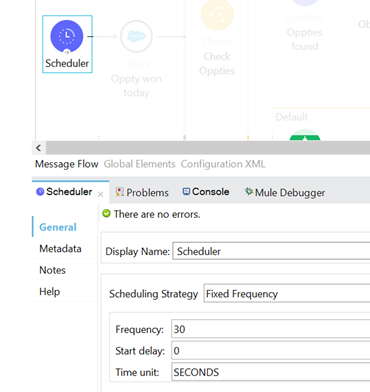
Task: Click the Contains Oppties found branch label
Action: coord(305,32)
